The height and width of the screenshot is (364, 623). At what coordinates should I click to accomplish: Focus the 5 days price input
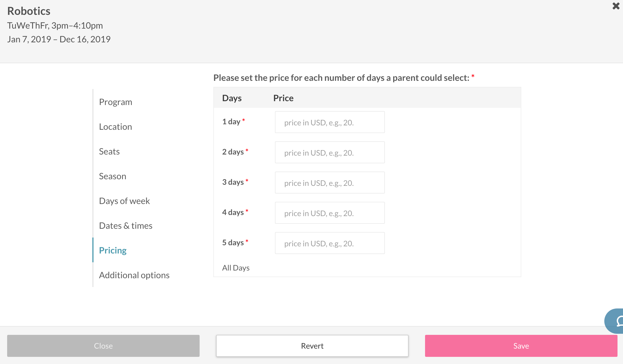(330, 243)
